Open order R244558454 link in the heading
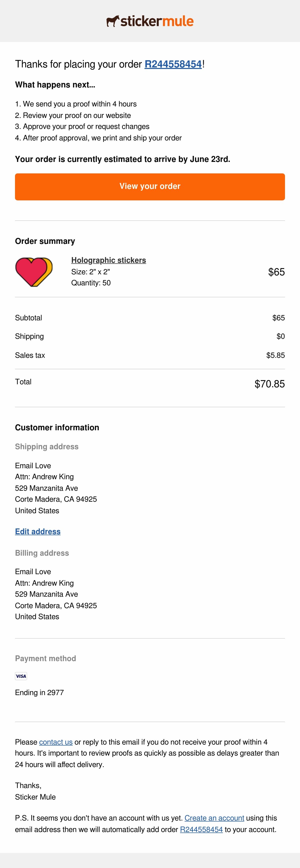Viewport: 300px width, 868px height. [173, 64]
